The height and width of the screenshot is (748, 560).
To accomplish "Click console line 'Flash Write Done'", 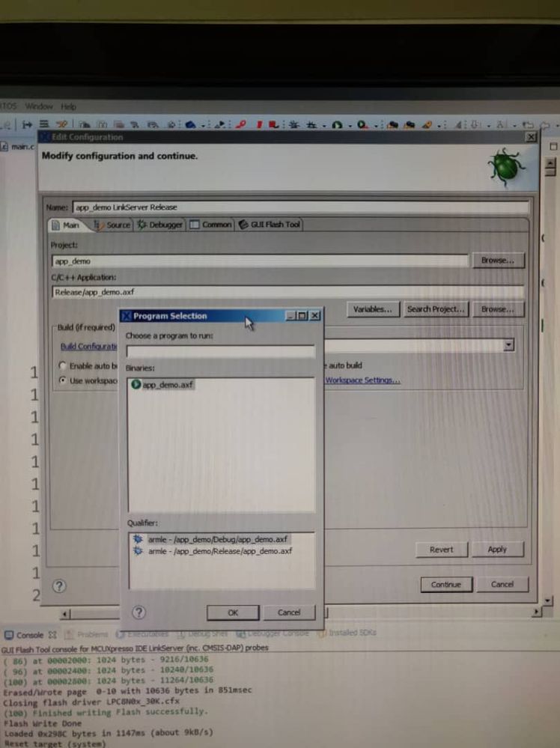I will (x=43, y=723).
